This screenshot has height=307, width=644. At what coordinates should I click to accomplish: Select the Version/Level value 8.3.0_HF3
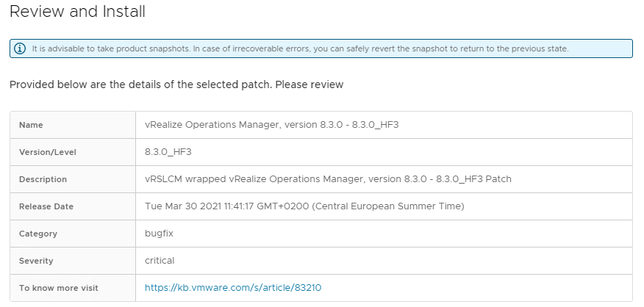point(168,152)
